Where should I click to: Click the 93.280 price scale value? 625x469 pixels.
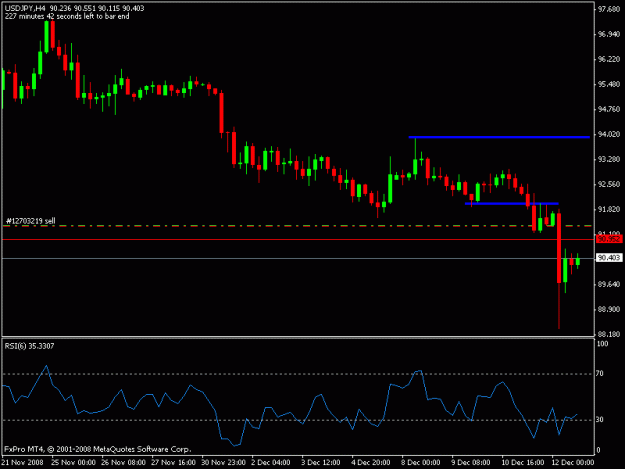click(x=609, y=159)
